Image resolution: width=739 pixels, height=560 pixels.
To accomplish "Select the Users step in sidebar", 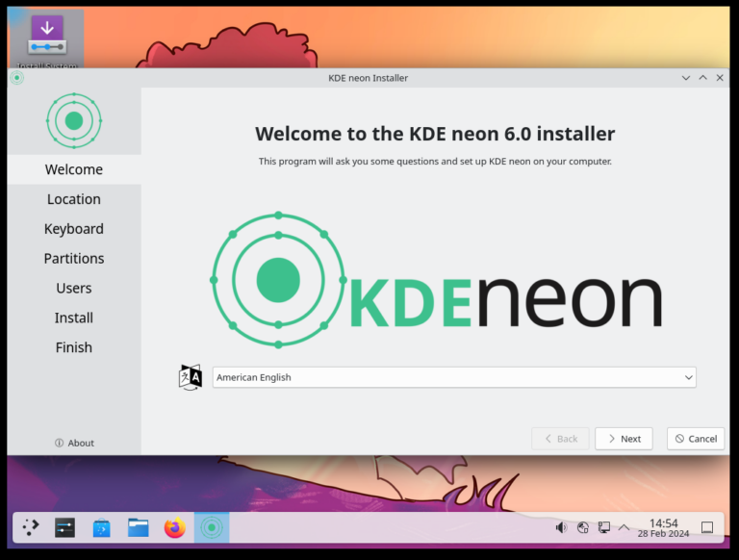I will [x=74, y=288].
